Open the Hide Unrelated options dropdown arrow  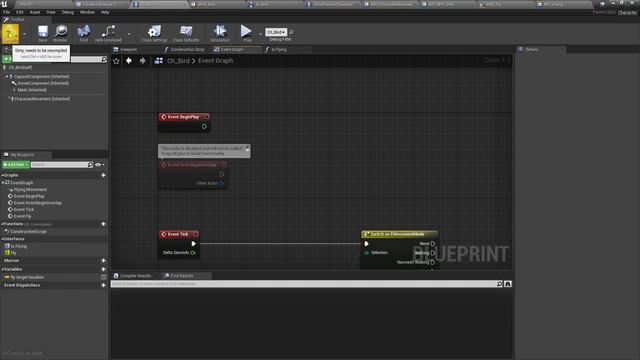(x=129, y=34)
